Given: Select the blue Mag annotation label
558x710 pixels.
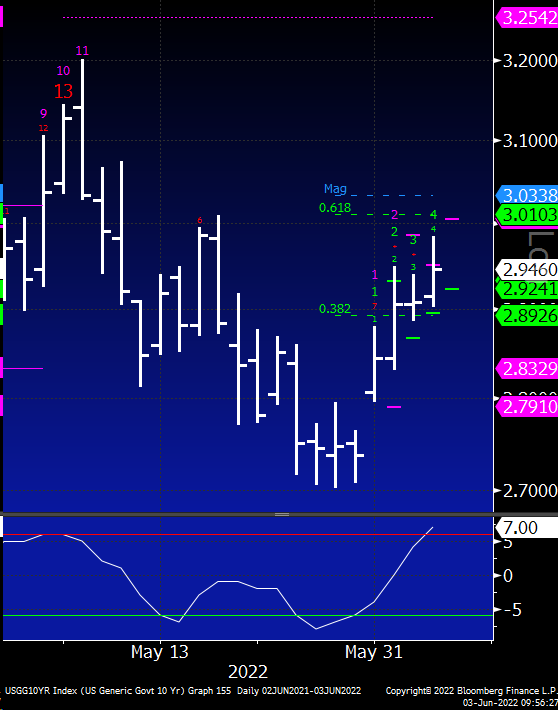Looking at the screenshot, I should [x=335, y=189].
